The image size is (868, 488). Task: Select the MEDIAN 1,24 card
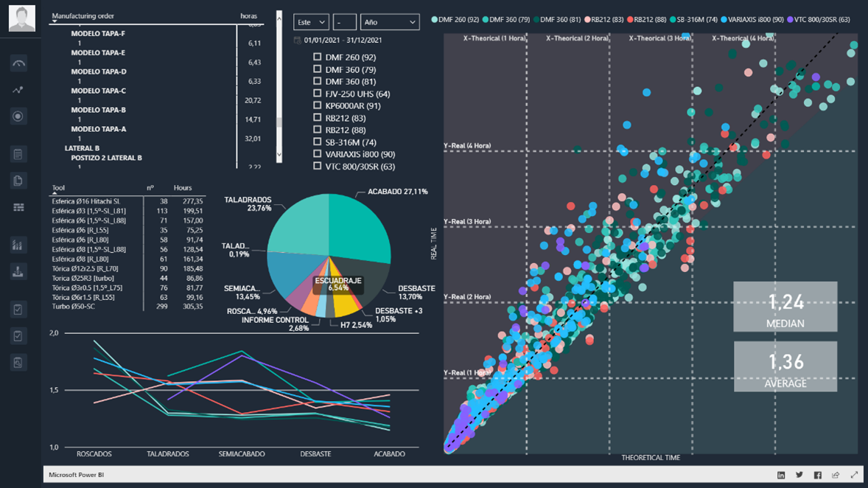coord(785,307)
